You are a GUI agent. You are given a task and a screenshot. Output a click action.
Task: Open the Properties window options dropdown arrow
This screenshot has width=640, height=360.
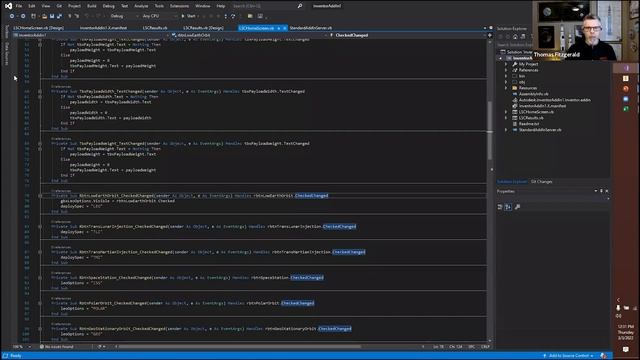(x=596, y=191)
